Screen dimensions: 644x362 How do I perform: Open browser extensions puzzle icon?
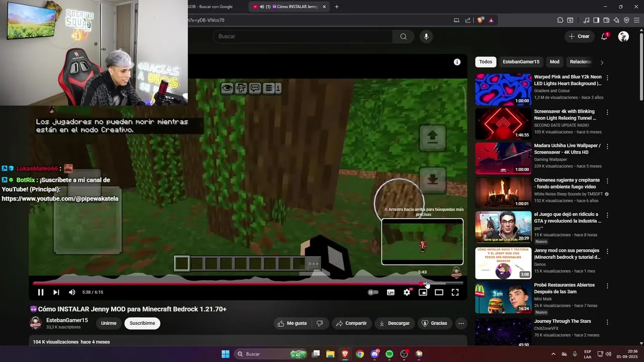pyautogui.click(x=560, y=20)
